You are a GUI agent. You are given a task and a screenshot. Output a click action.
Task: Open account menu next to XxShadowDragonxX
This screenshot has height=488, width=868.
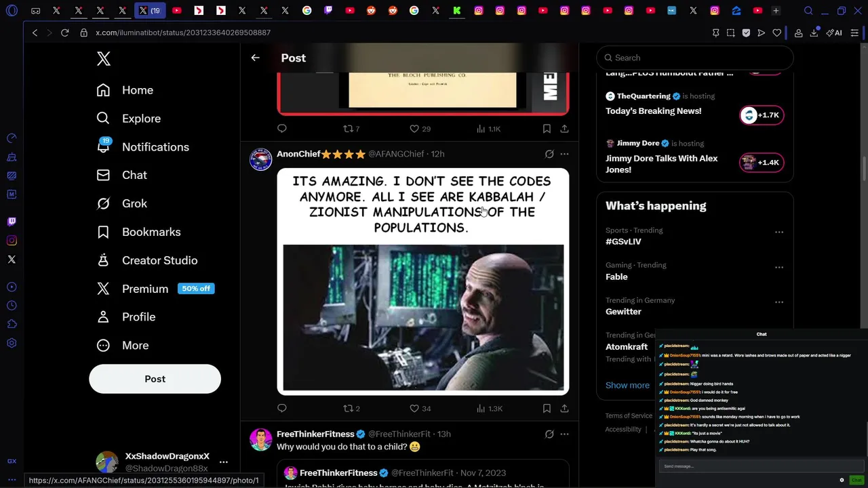[x=223, y=462]
